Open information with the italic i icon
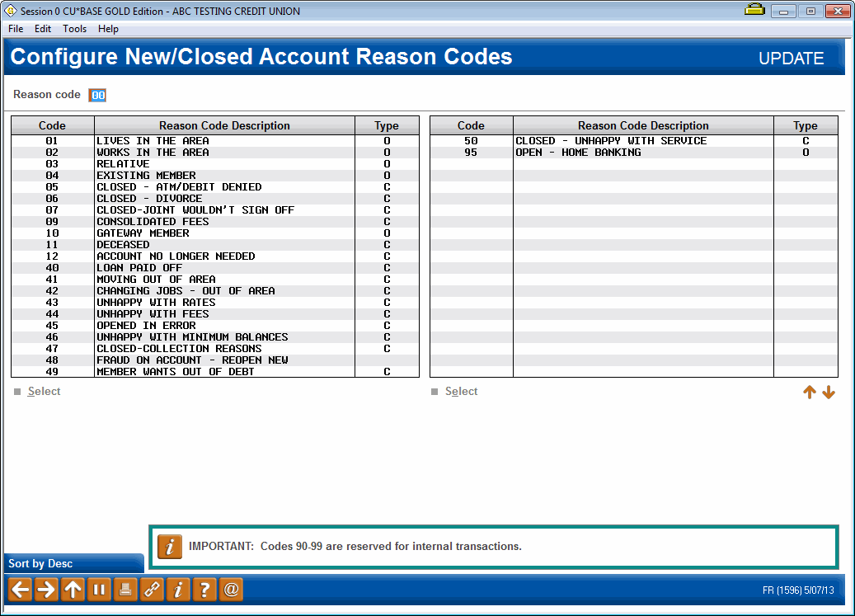 (178, 590)
